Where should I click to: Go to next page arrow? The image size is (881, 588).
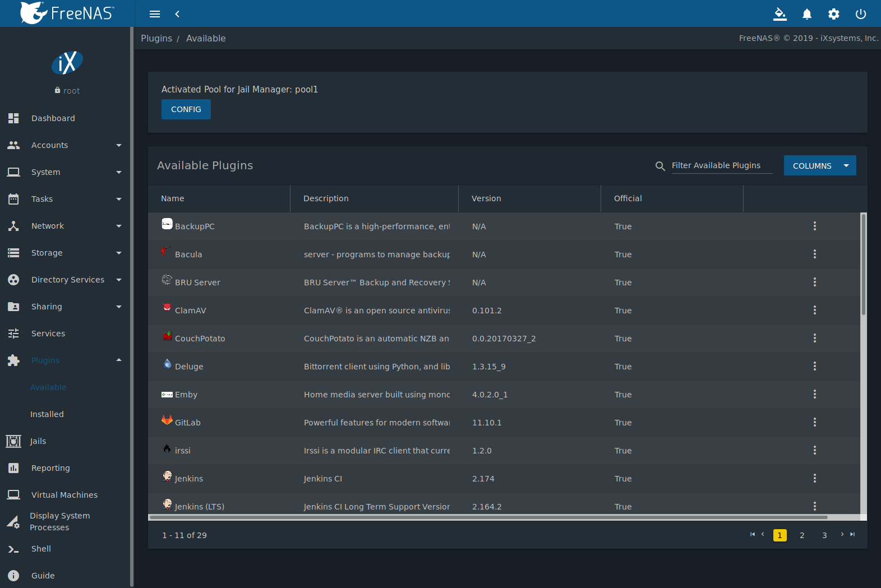[842, 534]
